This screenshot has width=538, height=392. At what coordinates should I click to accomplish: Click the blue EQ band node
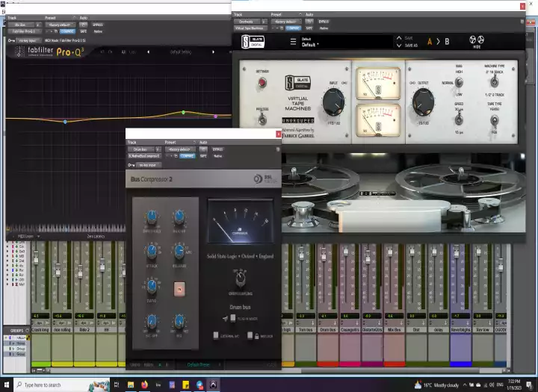(x=65, y=122)
